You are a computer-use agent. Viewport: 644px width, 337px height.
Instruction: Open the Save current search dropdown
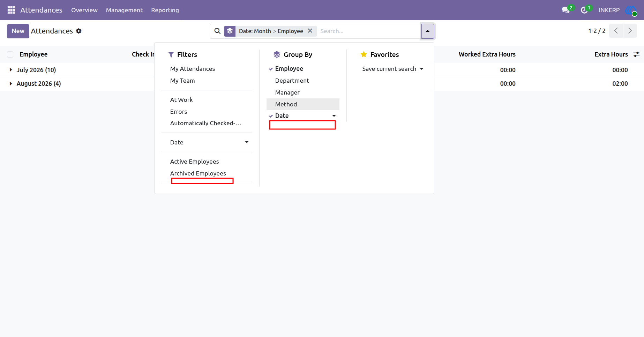pos(393,69)
